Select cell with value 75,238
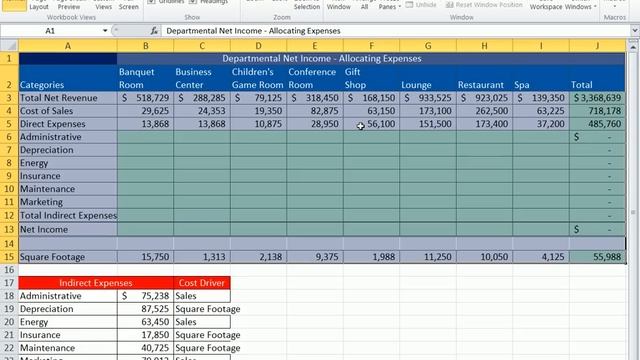Viewport: 640px width, 360px height. pyautogui.click(x=145, y=296)
